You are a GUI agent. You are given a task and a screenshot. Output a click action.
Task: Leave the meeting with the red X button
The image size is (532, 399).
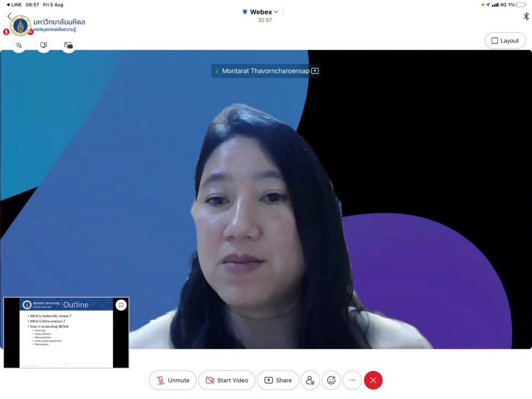coord(373,380)
